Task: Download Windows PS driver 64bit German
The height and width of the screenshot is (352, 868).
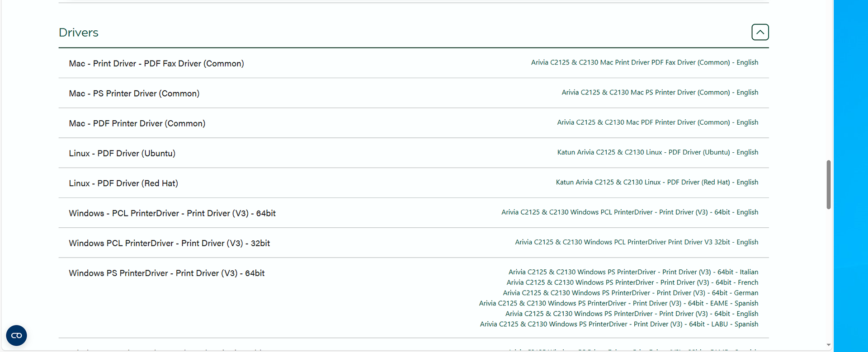Action: pyautogui.click(x=630, y=293)
